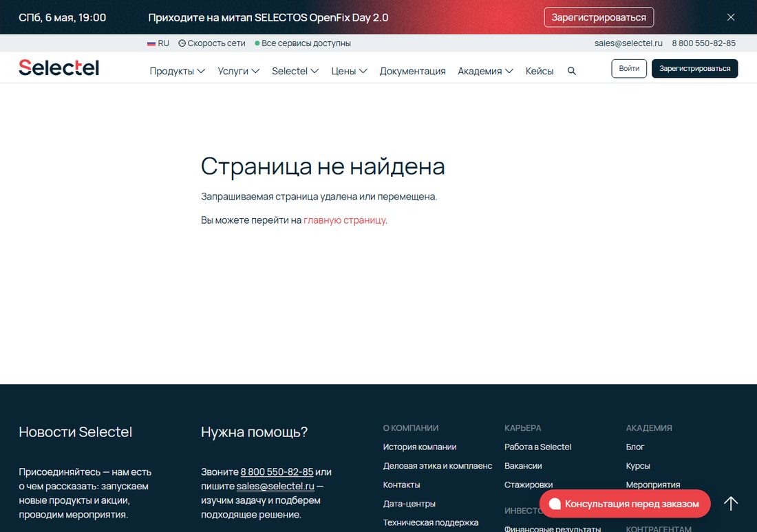Open the Дата-центры footer link
Image resolution: width=757 pixels, height=532 pixels.
(409, 504)
